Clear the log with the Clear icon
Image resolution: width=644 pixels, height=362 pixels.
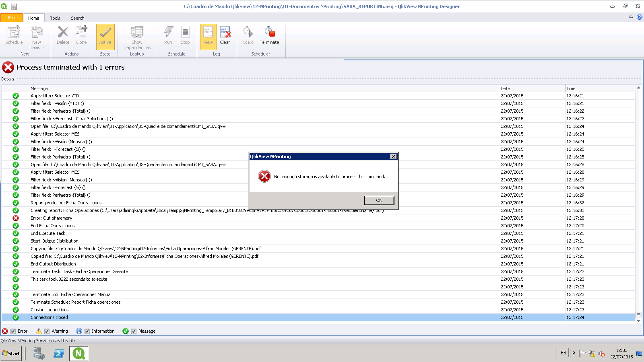(225, 35)
